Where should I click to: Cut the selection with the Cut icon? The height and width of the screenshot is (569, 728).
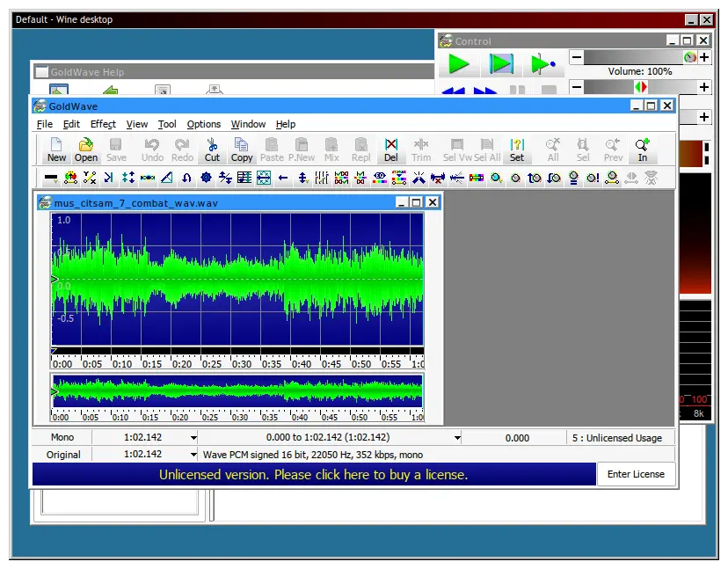212,150
